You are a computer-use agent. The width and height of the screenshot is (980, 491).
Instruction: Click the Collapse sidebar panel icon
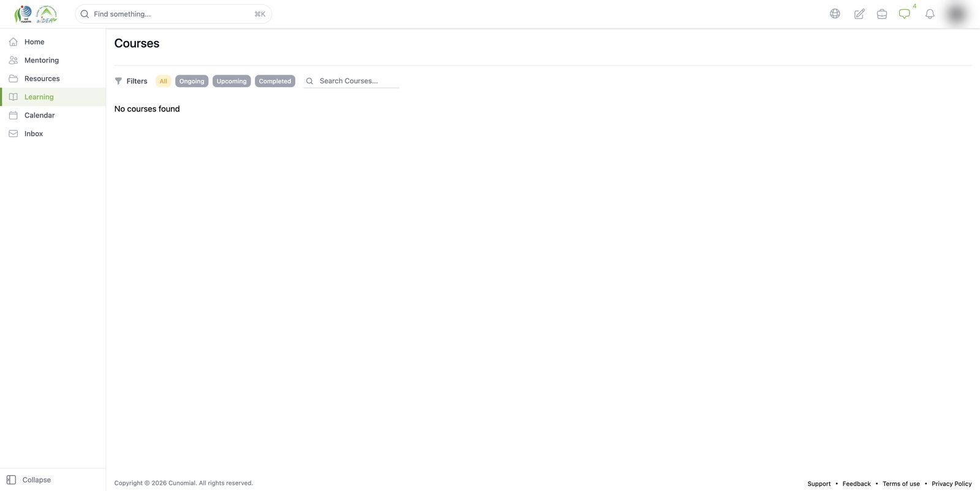click(11, 480)
